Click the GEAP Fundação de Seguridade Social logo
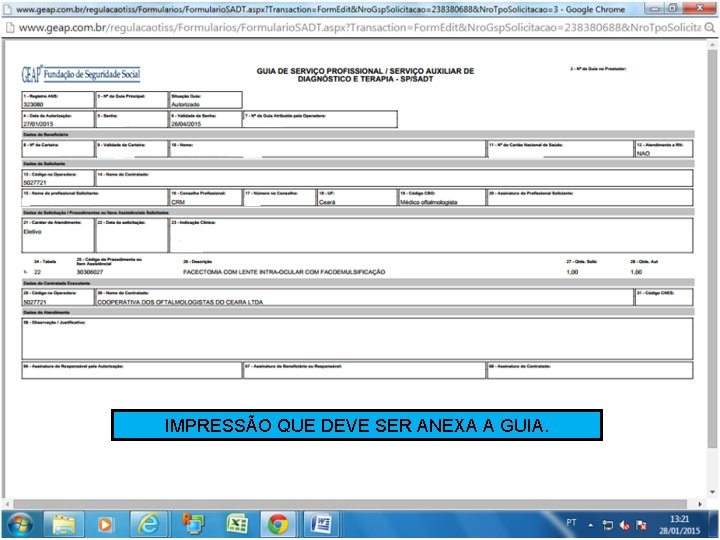This screenshot has height=540, width=720. (81, 74)
